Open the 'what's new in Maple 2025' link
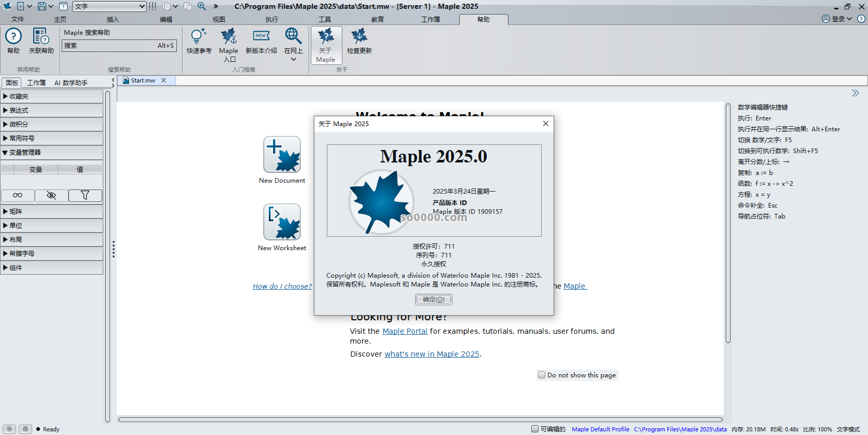Image resolution: width=868 pixels, height=435 pixels. click(432, 354)
